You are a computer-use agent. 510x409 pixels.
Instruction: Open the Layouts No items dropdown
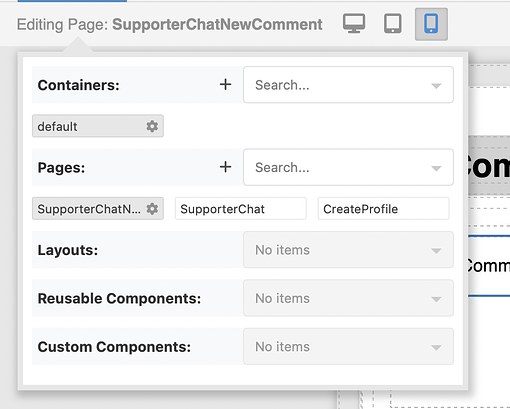click(x=348, y=250)
